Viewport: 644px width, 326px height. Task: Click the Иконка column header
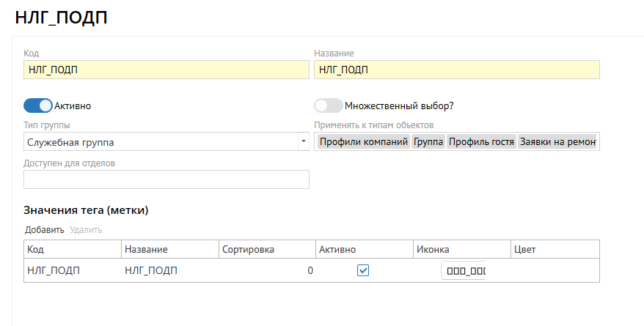[x=461, y=249]
